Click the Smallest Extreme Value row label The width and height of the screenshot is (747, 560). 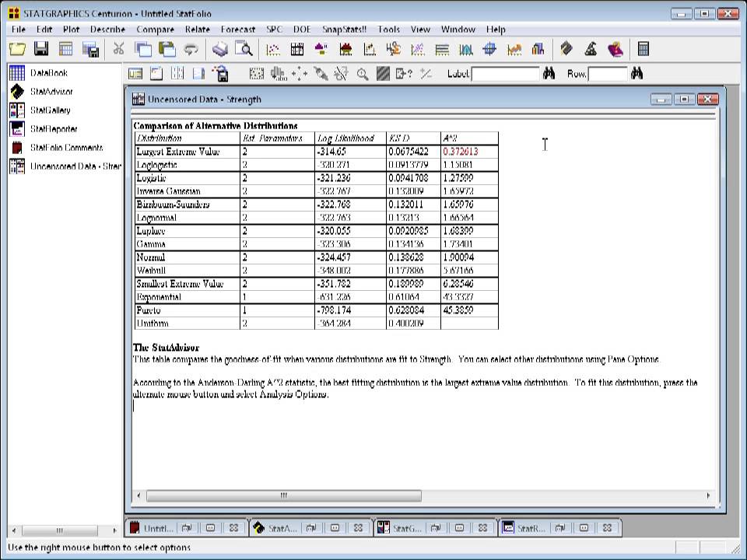tap(180, 284)
